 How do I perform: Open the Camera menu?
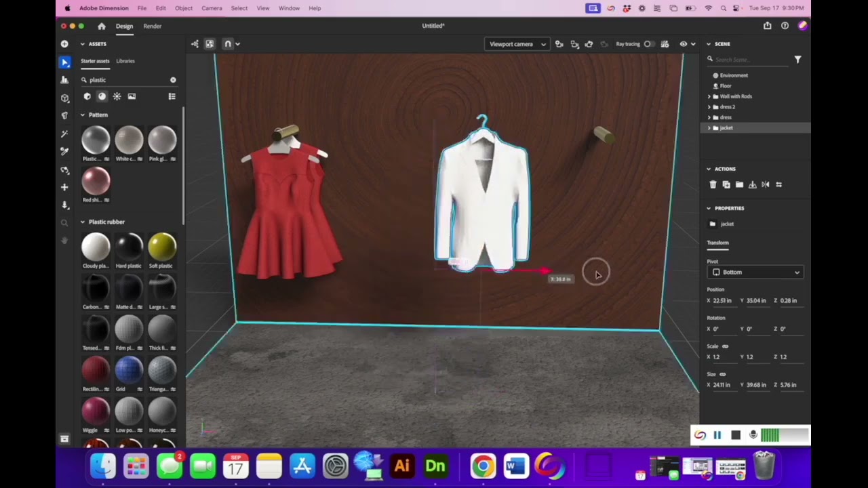click(212, 8)
